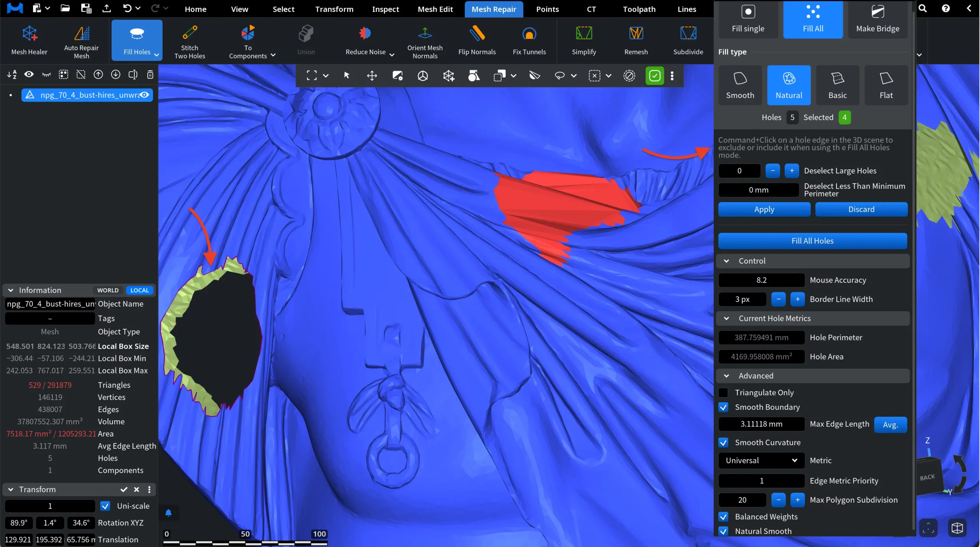Select the Smooth fill type
This screenshot has width=980, height=547.
(x=740, y=85)
